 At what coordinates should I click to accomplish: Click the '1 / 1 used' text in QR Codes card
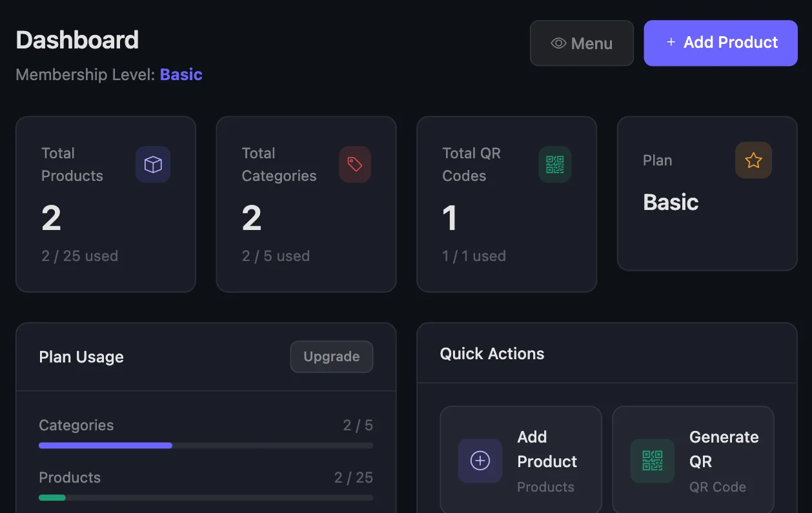coord(474,256)
